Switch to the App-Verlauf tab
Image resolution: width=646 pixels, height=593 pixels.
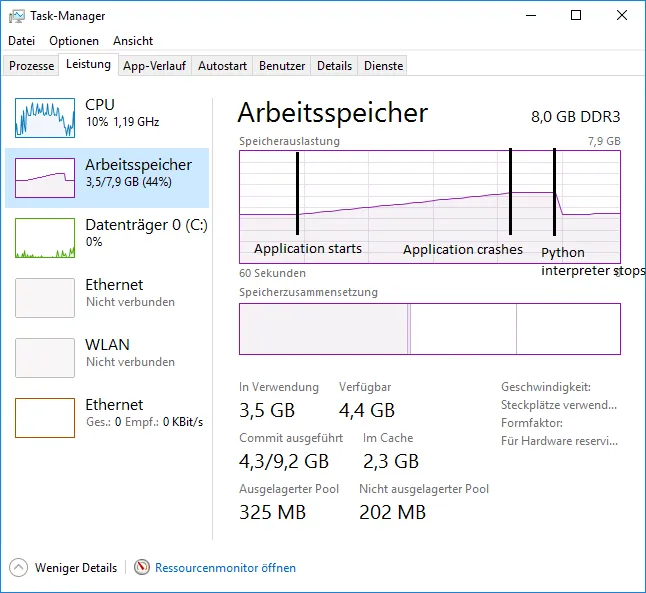pyautogui.click(x=154, y=66)
